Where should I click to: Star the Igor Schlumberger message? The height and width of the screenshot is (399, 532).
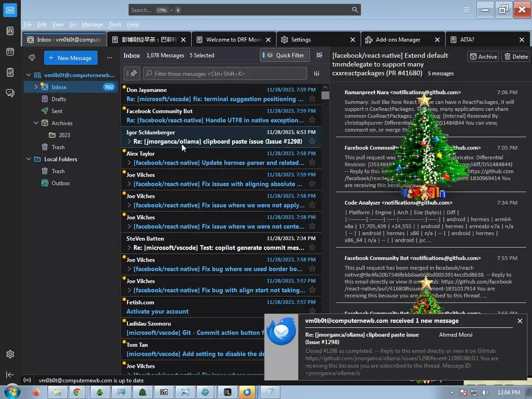(312, 141)
